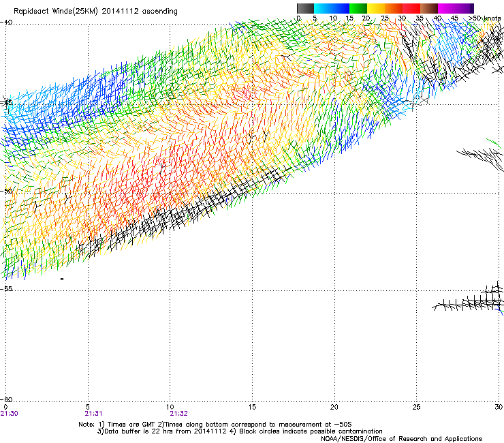Image resolution: width=504 pixels, height=443 pixels.
Task: Click the brown 35-40 knots legend color
Action: pos(429,8)
